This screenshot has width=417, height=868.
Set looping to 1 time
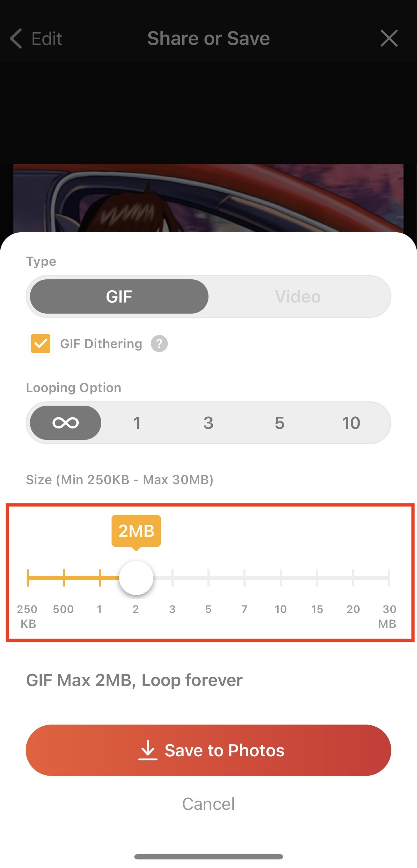pos(137,423)
